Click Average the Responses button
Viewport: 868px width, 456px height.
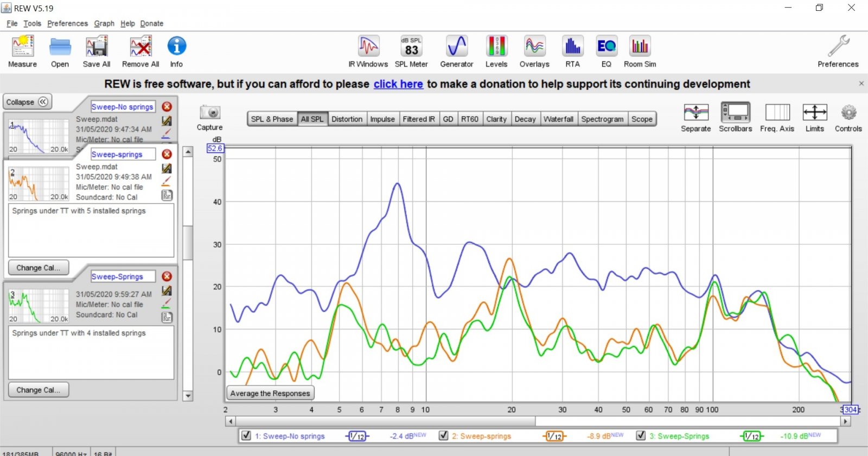[270, 393]
